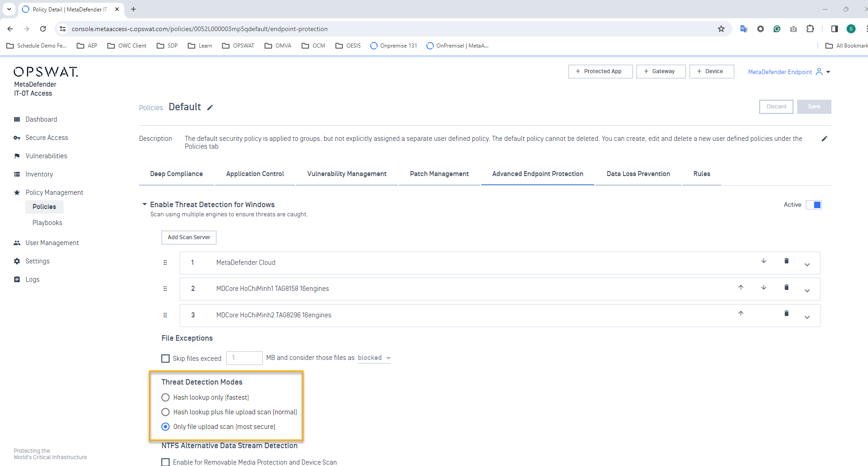Click the browser address bar URL
Screen dimensions: 868x466
(200, 29)
